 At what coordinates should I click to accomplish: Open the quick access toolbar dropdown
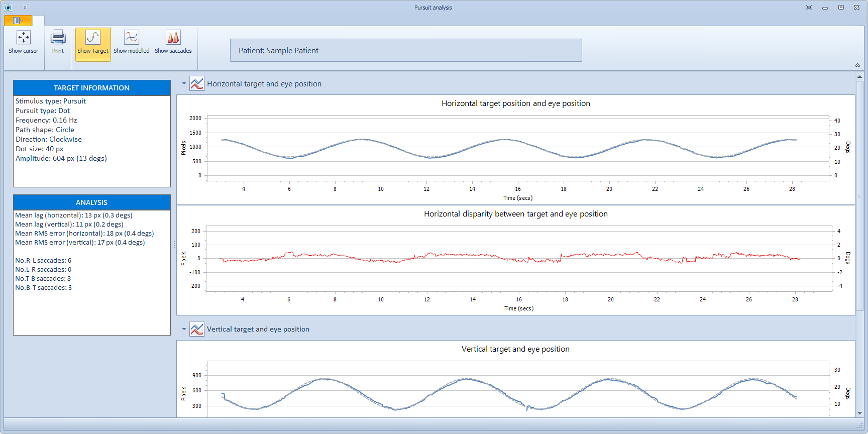pyautogui.click(x=25, y=8)
